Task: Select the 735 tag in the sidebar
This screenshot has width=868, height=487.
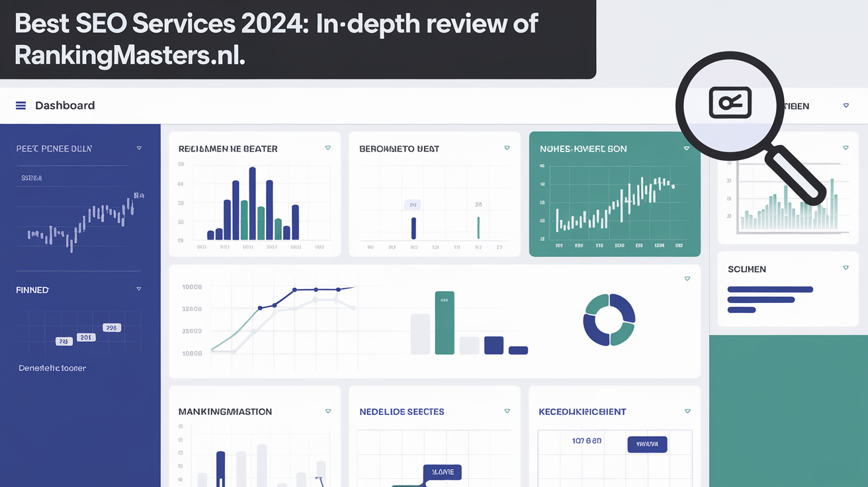Action: pos(64,341)
